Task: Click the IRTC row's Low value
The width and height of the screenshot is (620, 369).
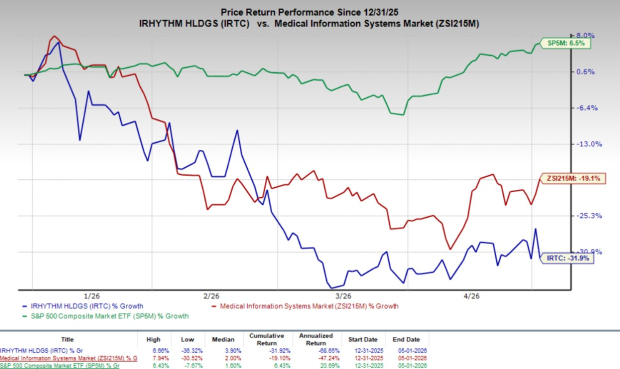Action: 193,351
